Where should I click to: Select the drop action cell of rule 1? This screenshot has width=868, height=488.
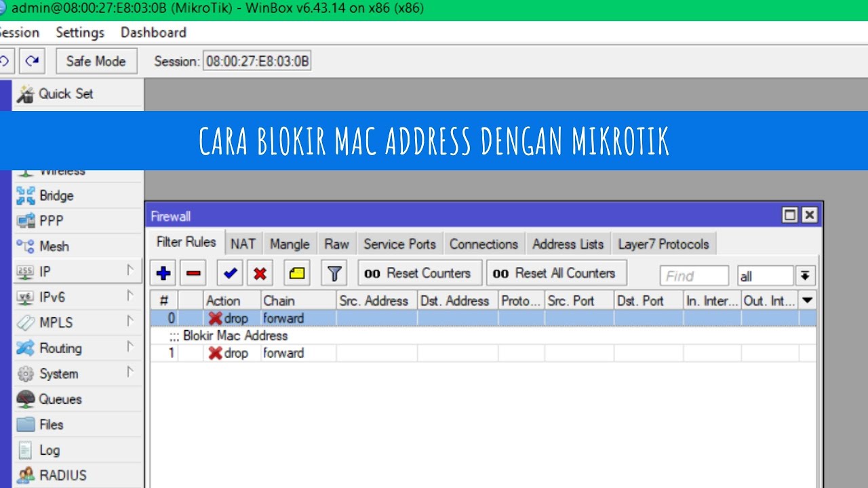click(232, 353)
